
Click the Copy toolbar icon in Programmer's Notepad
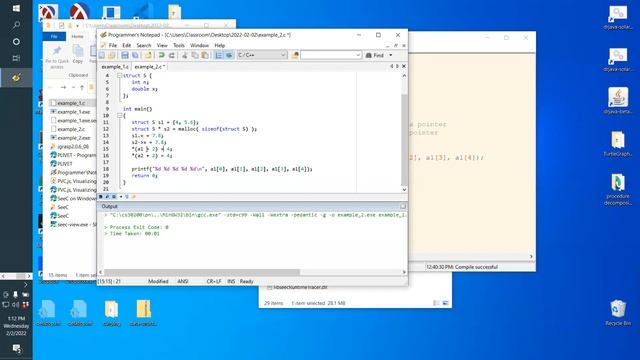(x=195, y=55)
